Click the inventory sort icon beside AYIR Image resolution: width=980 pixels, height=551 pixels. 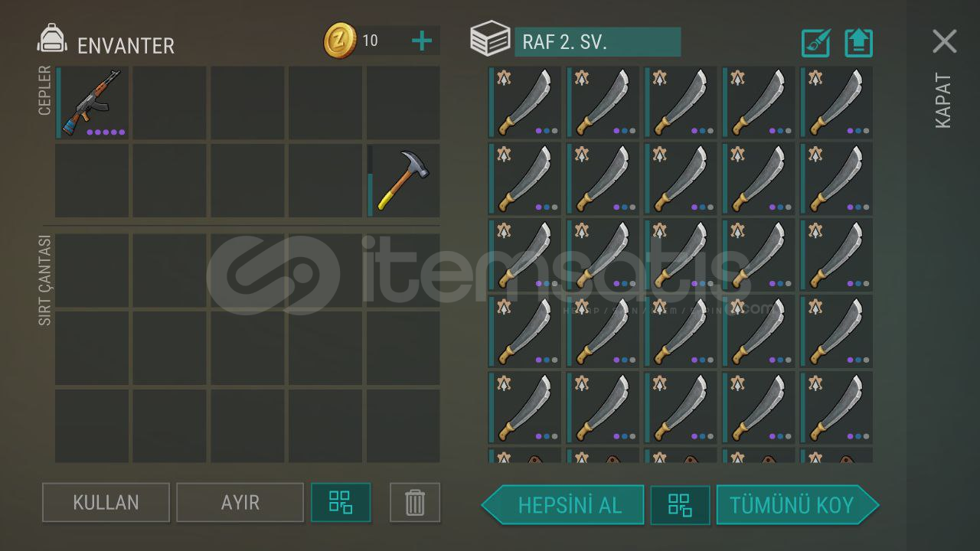pos(341,503)
